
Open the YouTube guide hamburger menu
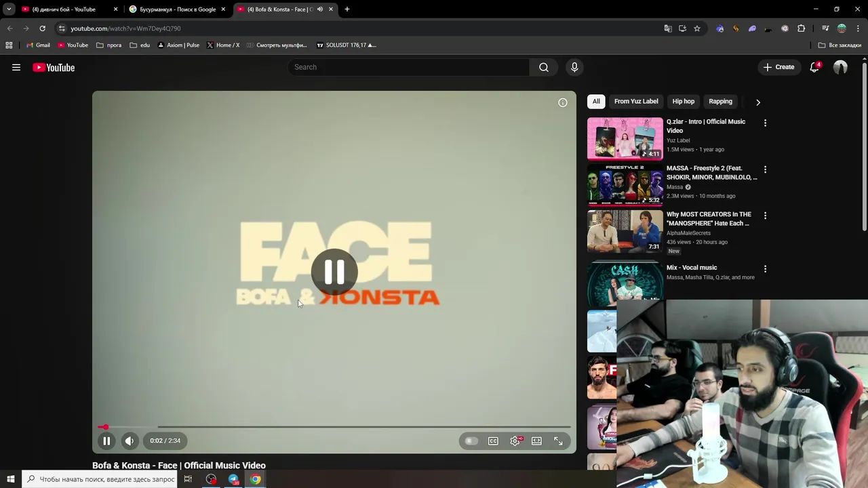pos(16,67)
